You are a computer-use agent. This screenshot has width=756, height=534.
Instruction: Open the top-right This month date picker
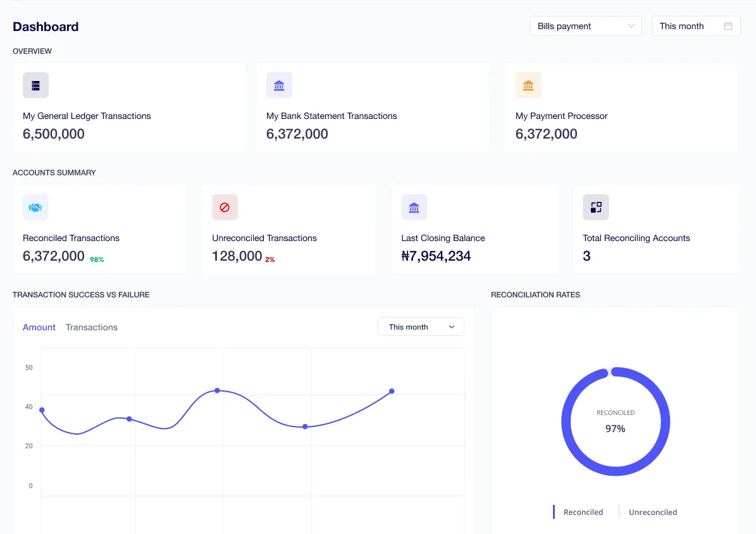[x=696, y=26]
